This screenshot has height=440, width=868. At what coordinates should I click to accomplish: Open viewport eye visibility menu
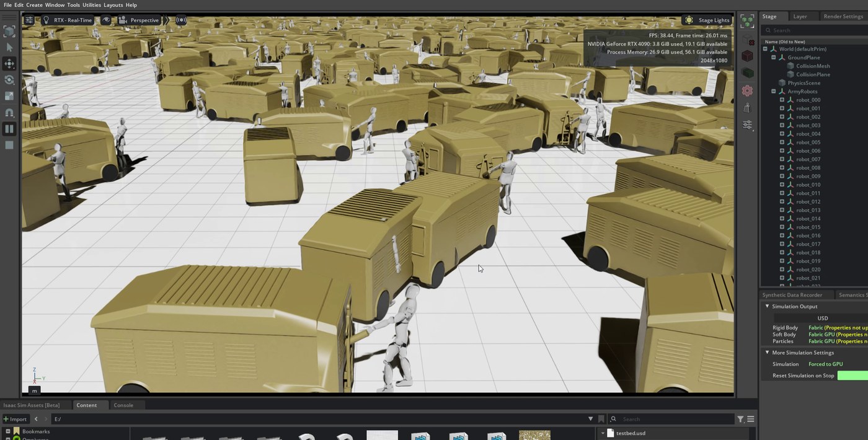point(106,20)
